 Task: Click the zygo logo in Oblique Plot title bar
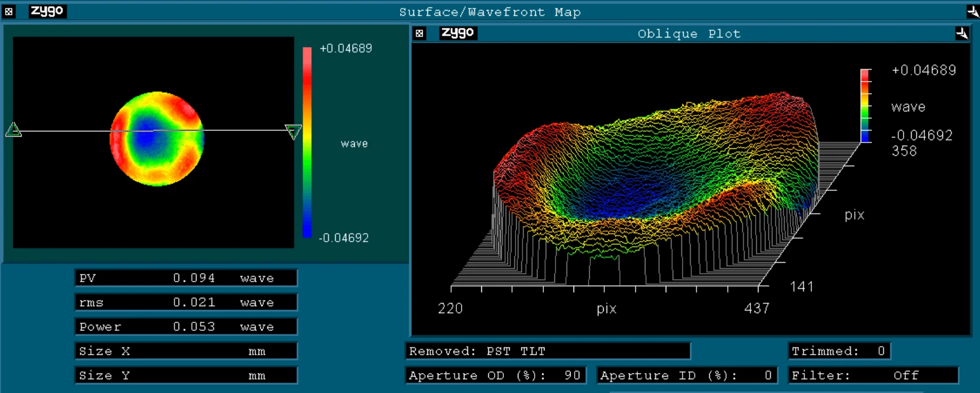click(458, 33)
